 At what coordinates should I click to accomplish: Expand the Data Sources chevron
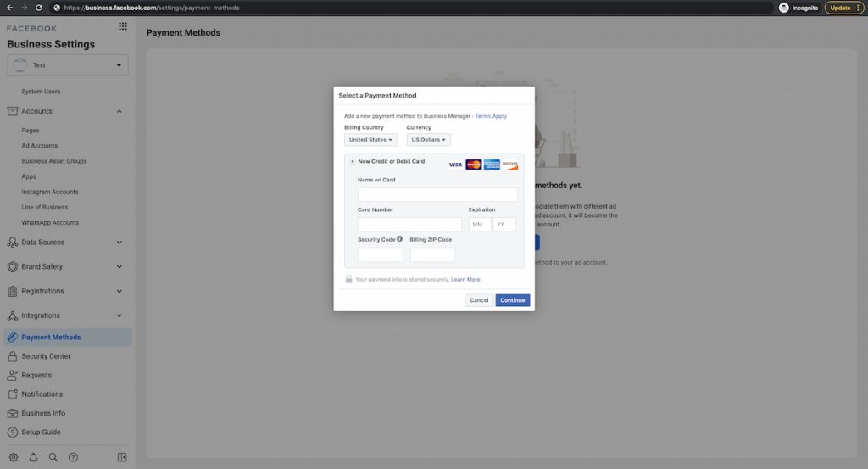pyautogui.click(x=119, y=242)
